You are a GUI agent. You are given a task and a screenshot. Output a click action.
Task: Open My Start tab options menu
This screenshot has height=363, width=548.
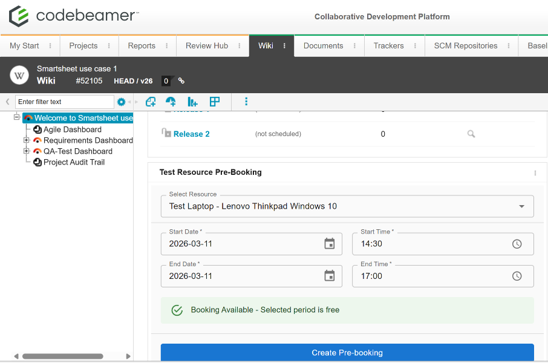click(50, 46)
